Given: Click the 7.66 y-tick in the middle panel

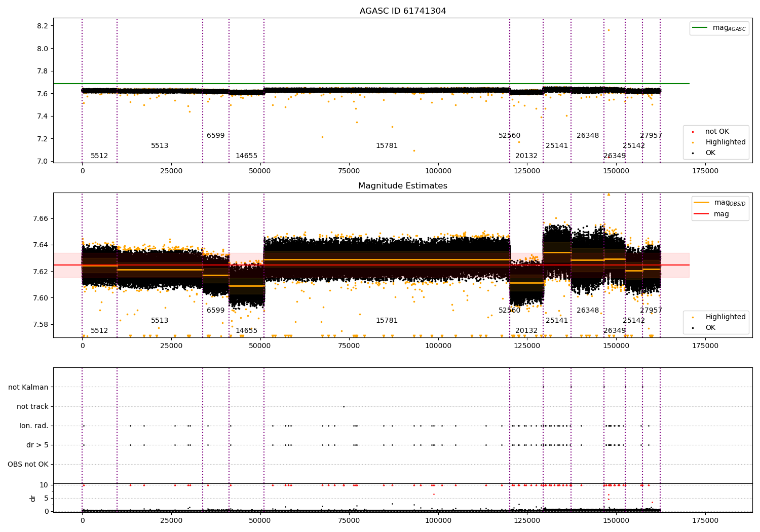Looking at the screenshot, I should point(40,219).
